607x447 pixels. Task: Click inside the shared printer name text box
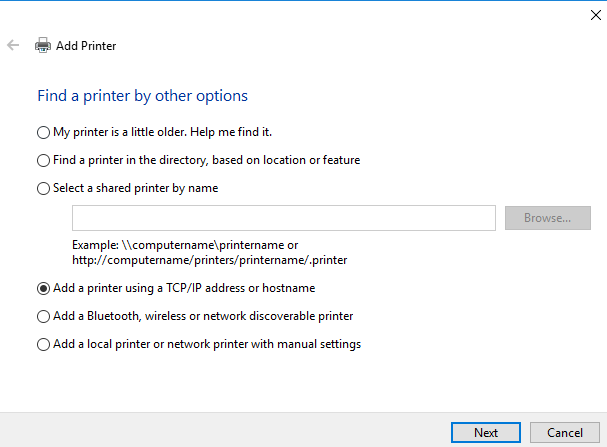coord(284,218)
